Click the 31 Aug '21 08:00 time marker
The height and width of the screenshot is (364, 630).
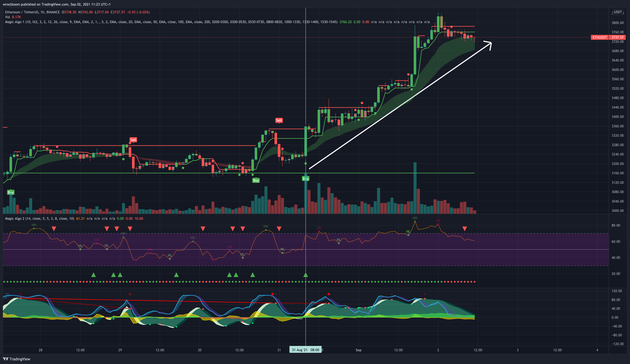305,350
